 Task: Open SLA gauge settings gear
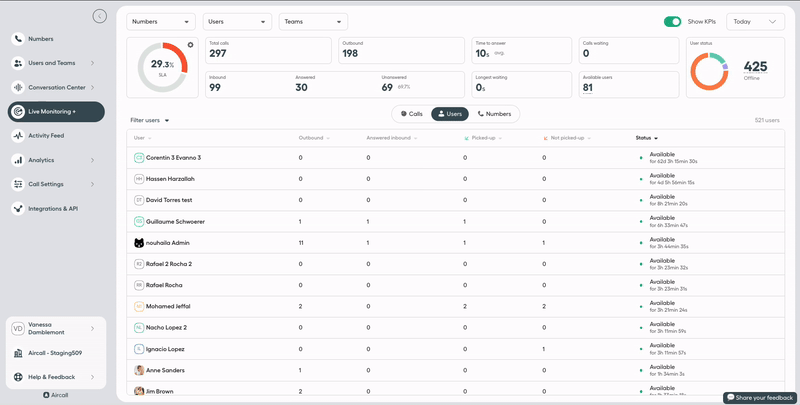[x=190, y=45]
